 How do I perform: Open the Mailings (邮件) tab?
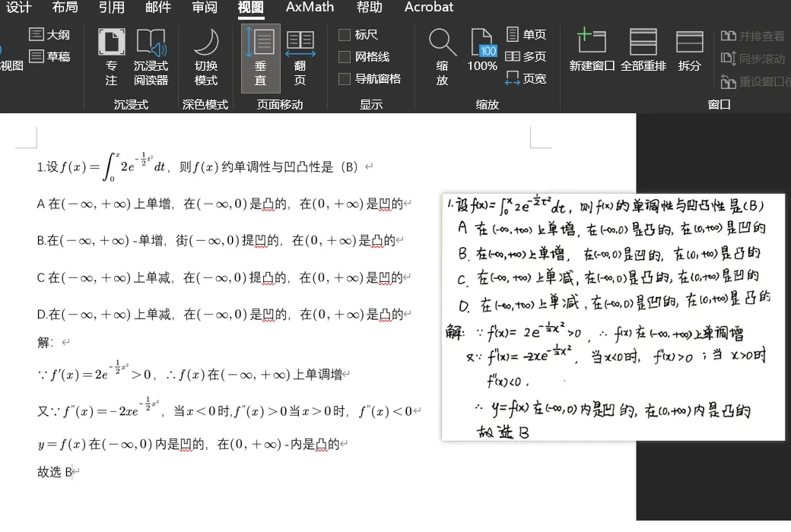click(x=158, y=7)
